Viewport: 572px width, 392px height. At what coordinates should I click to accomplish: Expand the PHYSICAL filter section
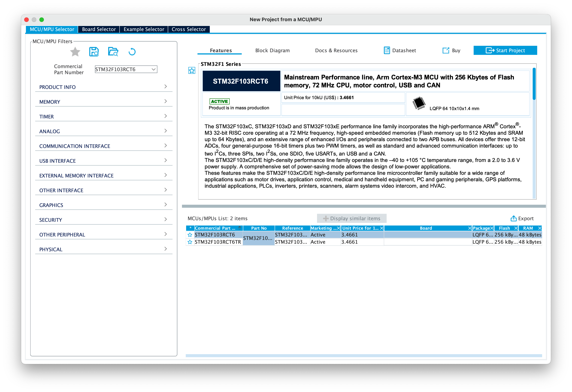pyautogui.click(x=104, y=249)
